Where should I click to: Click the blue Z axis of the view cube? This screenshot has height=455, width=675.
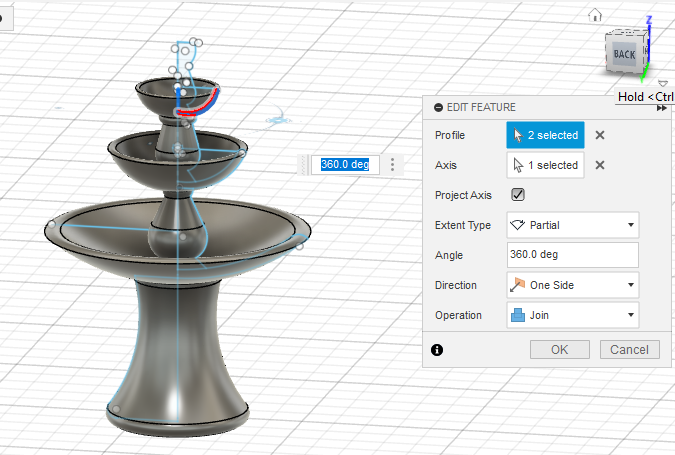tap(649, 42)
